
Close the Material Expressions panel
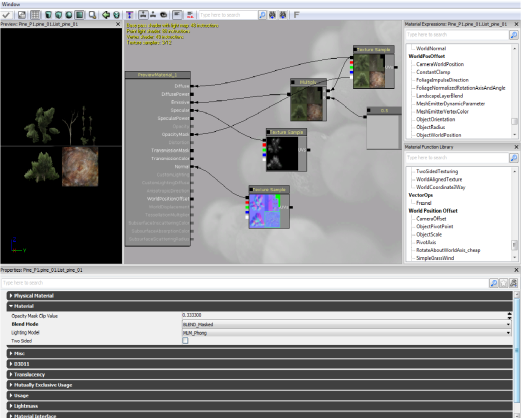516,24
